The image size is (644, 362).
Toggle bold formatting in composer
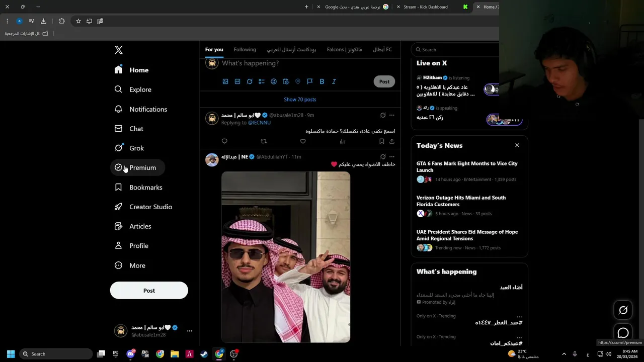click(322, 81)
